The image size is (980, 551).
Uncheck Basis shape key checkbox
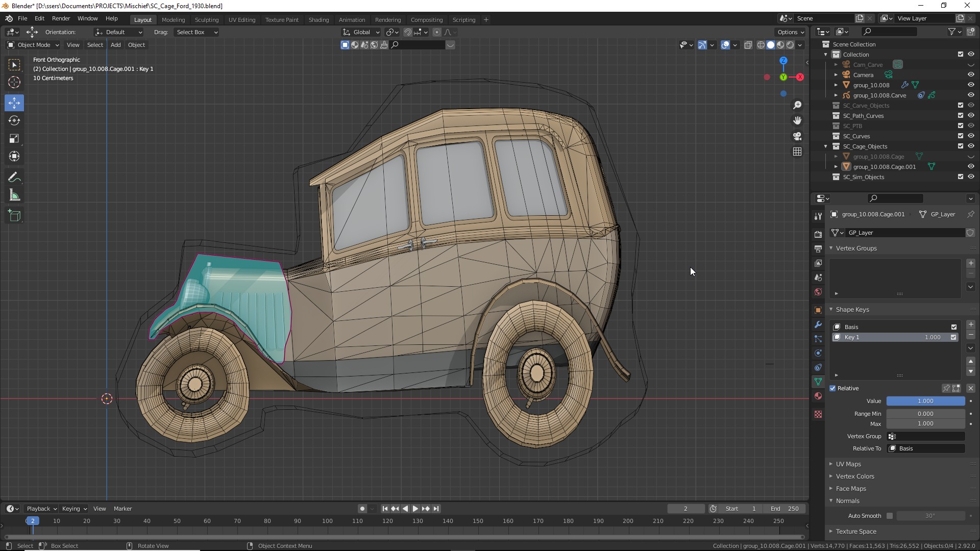pyautogui.click(x=953, y=327)
